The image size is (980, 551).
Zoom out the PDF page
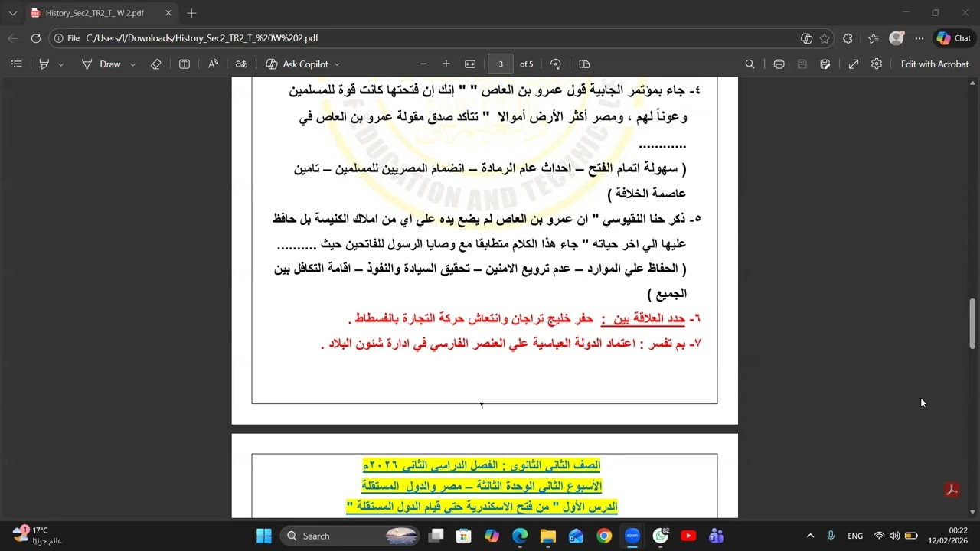coord(423,64)
